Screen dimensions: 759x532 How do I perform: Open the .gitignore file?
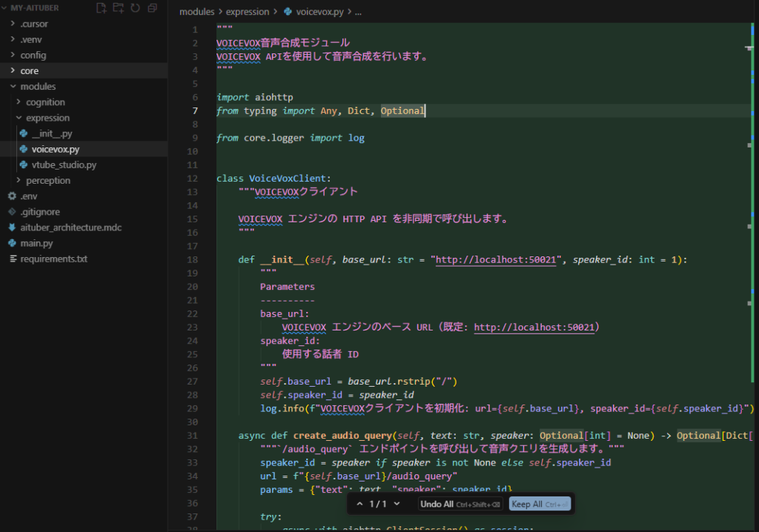(39, 212)
